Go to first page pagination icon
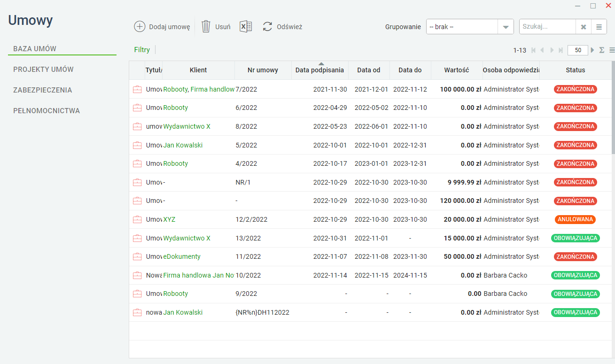 point(533,50)
